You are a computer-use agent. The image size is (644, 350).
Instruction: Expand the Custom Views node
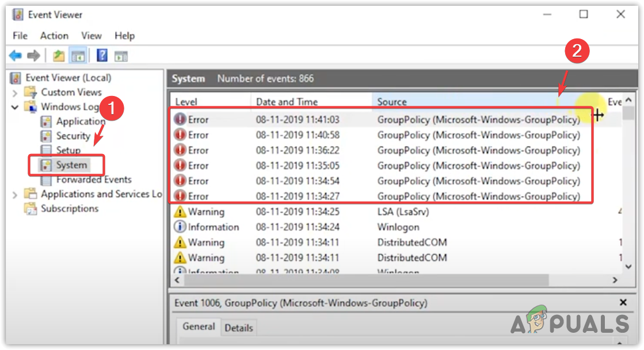[15, 93]
